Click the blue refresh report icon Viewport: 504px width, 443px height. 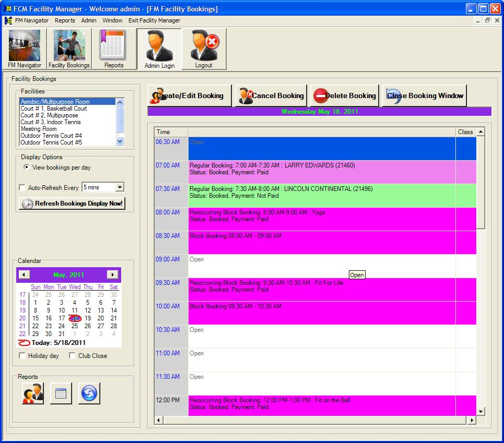pos(89,393)
